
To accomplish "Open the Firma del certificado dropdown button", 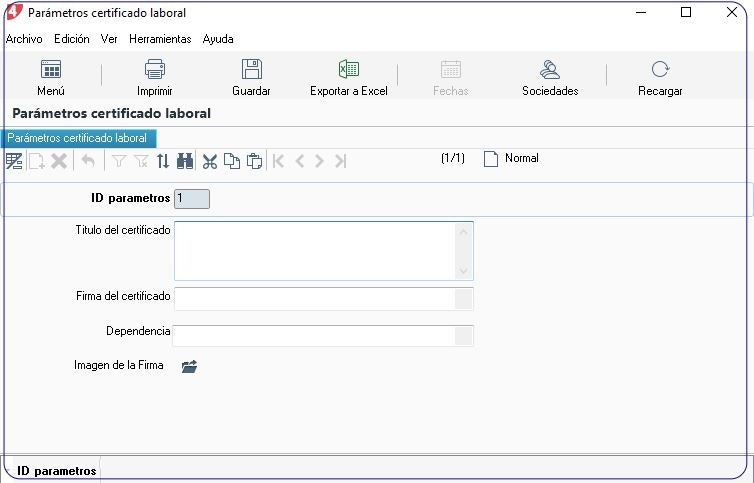I will point(464,299).
